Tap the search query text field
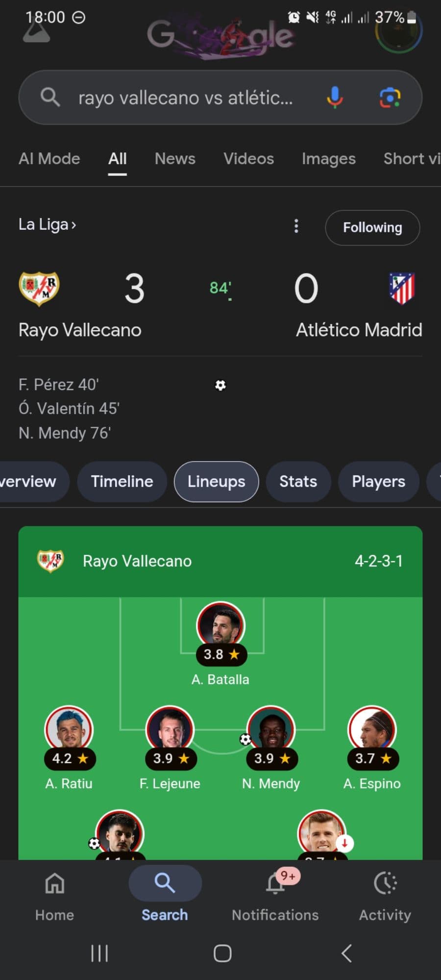 (x=186, y=98)
